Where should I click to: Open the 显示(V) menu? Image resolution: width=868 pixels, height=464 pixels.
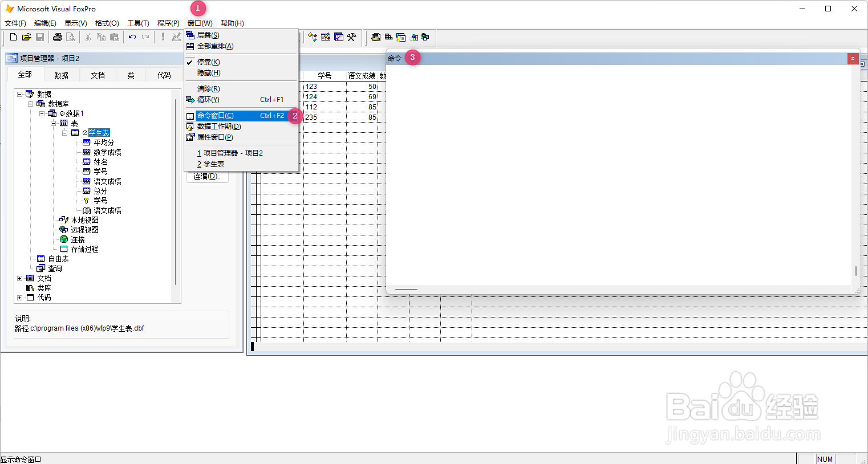(76, 23)
